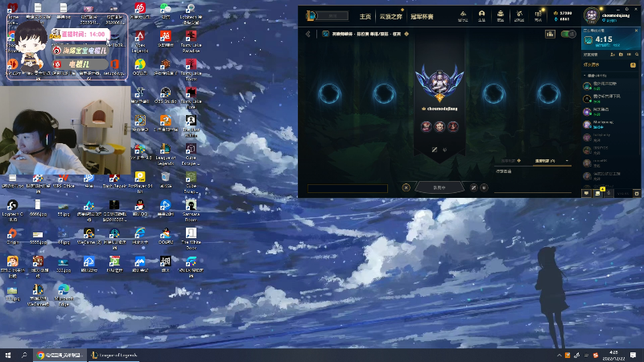This screenshot has height=362, width=644.
Task: Click the 队列中 in-queue button
Action: point(440,187)
